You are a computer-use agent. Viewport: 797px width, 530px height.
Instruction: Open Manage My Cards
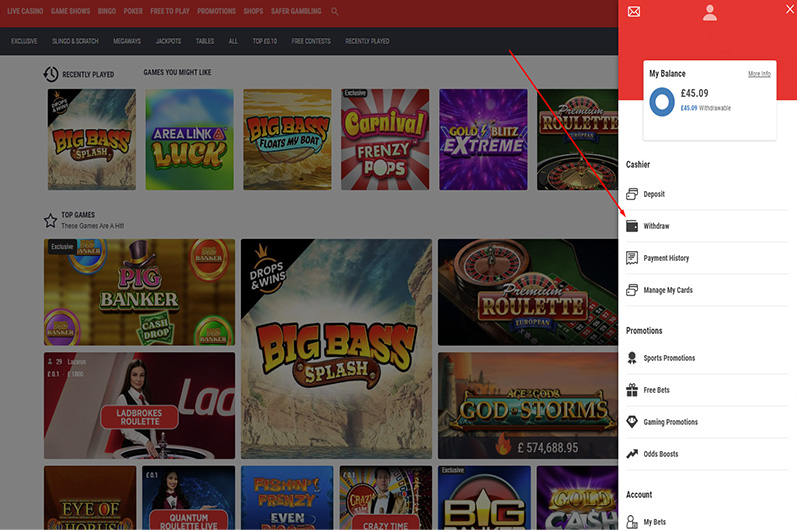coord(667,290)
